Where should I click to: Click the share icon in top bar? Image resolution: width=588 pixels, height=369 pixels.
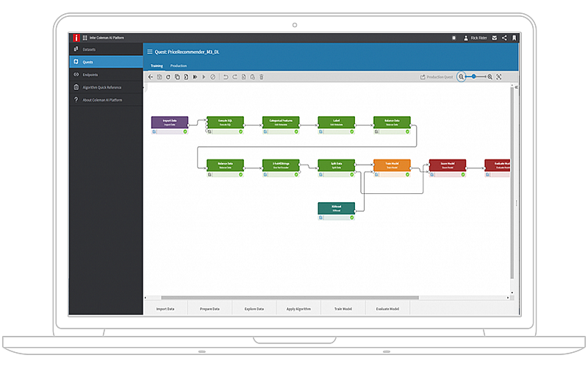(x=504, y=38)
